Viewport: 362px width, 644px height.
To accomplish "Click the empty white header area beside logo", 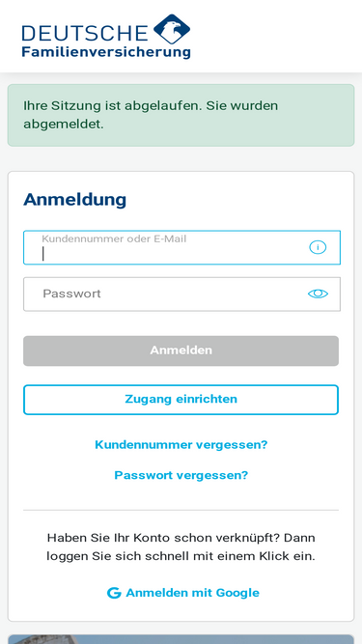I will click(x=275, y=36).
